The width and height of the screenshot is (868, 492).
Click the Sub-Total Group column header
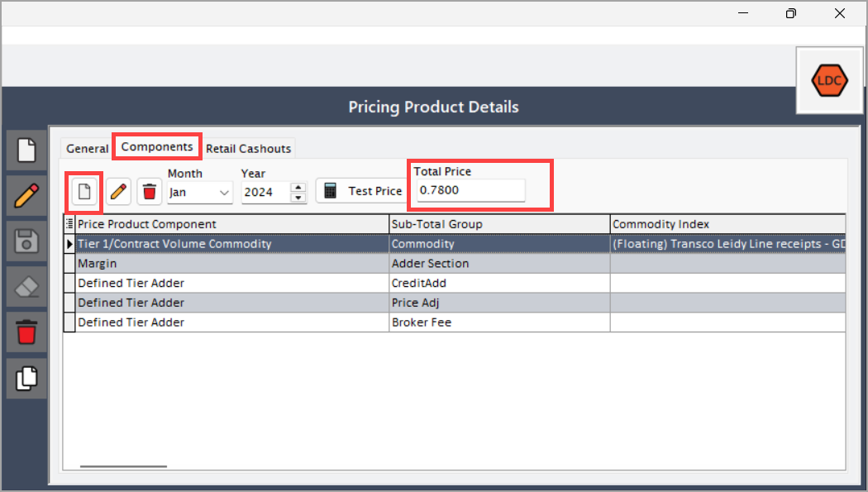[499, 224]
